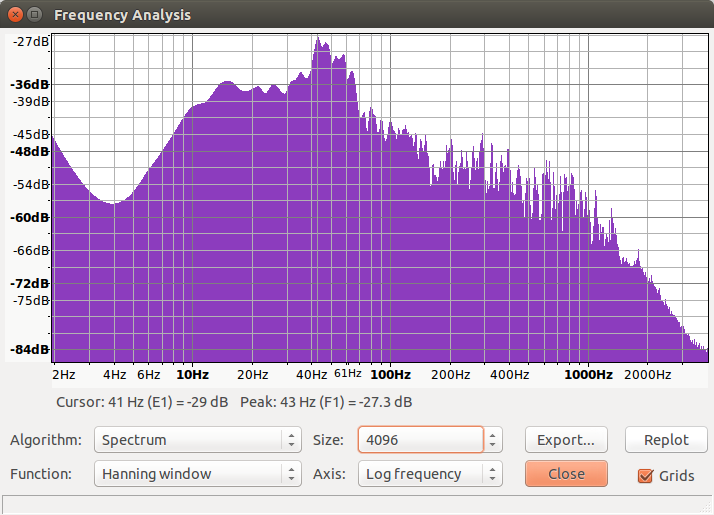
Task: Click the '1000Hz' frequency axis label
Action: coord(588,375)
